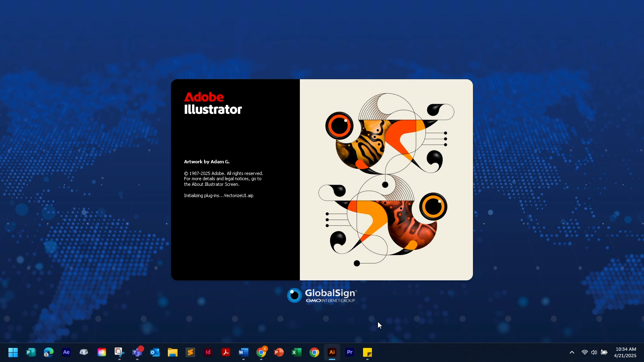Switch to Microsoft Word on the taskbar
Screen dimensions: 644x362
point(243,352)
